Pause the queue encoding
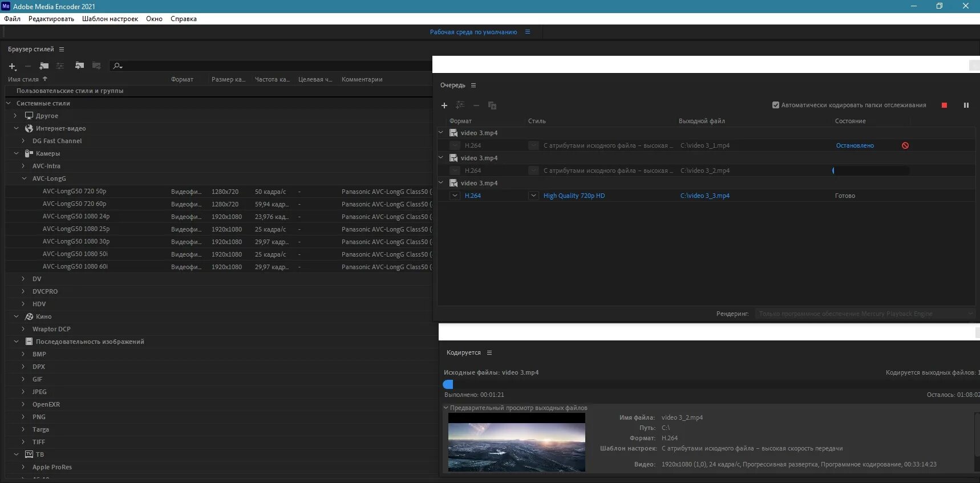Screen dimensions: 980x483 click(x=966, y=105)
